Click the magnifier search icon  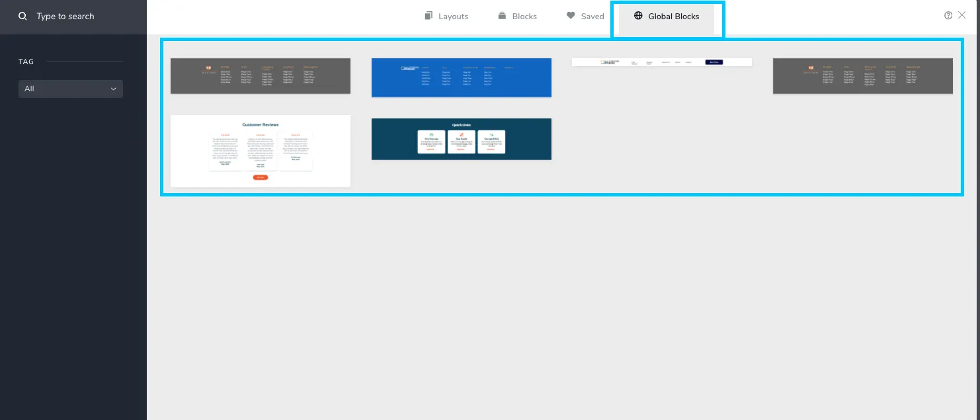tap(22, 17)
